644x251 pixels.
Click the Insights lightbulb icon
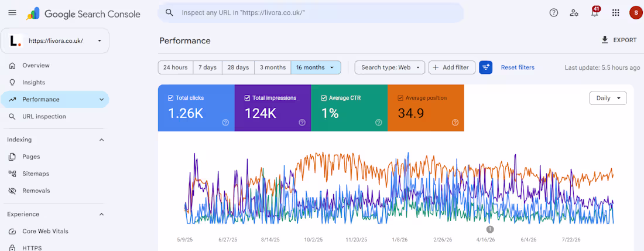click(12, 82)
